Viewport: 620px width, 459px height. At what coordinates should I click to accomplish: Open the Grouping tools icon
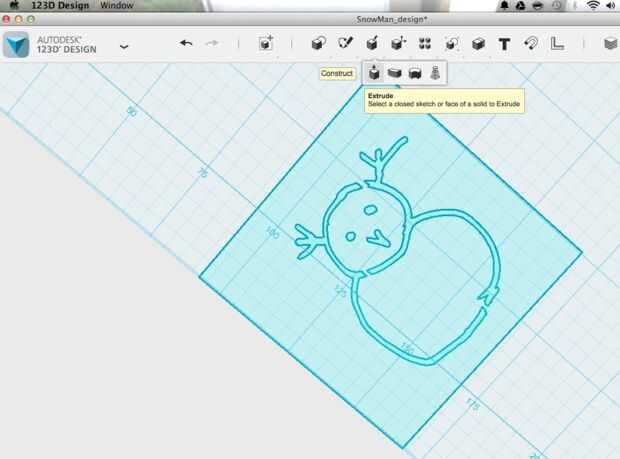click(x=451, y=43)
